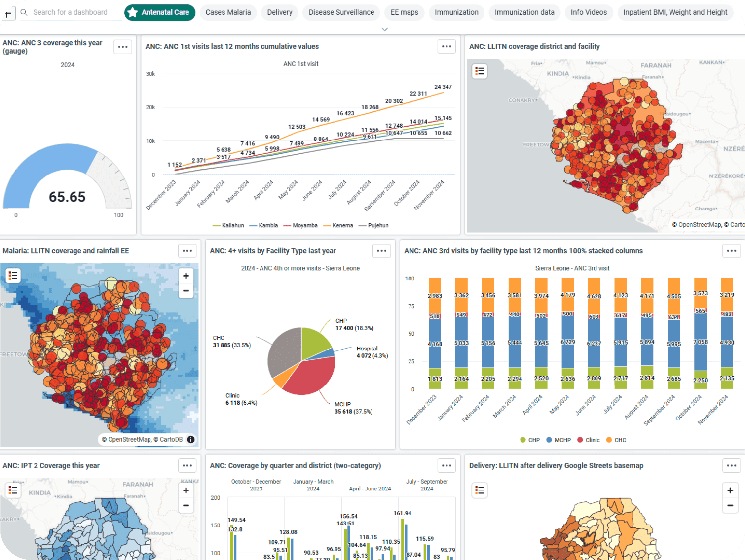Click the CartoDB link in rainfall map
Viewport: 745px width, 560px height.
pyautogui.click(x=171, y=439)
